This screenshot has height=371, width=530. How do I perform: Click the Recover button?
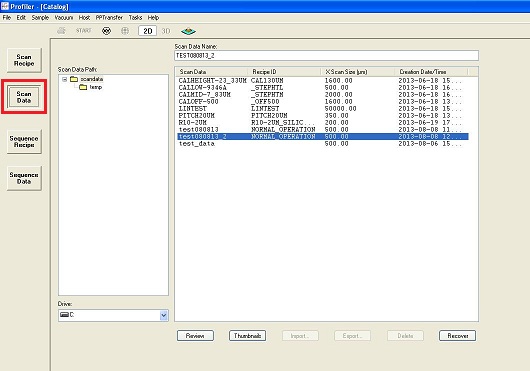click(458, 336)
